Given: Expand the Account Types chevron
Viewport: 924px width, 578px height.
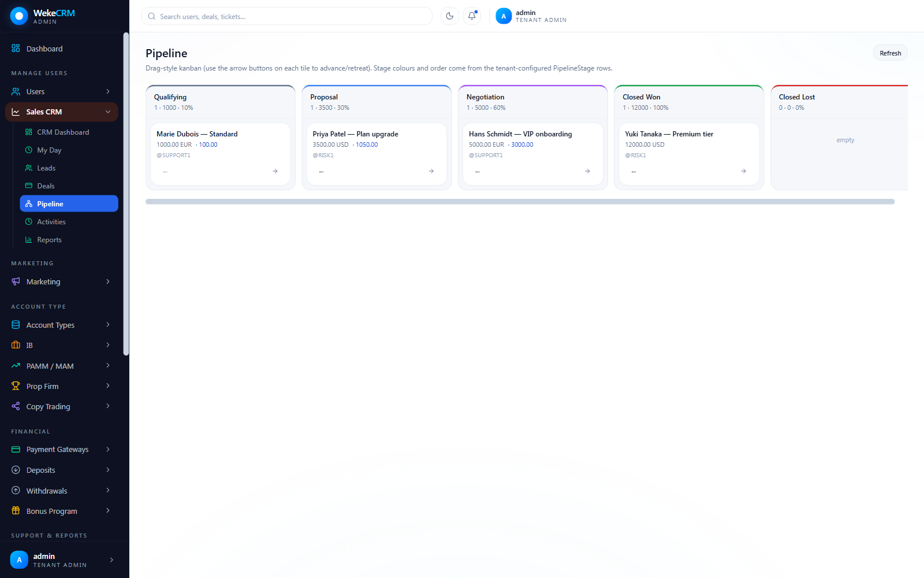Looking at the screenshot, I should click(x=108, y=325).
